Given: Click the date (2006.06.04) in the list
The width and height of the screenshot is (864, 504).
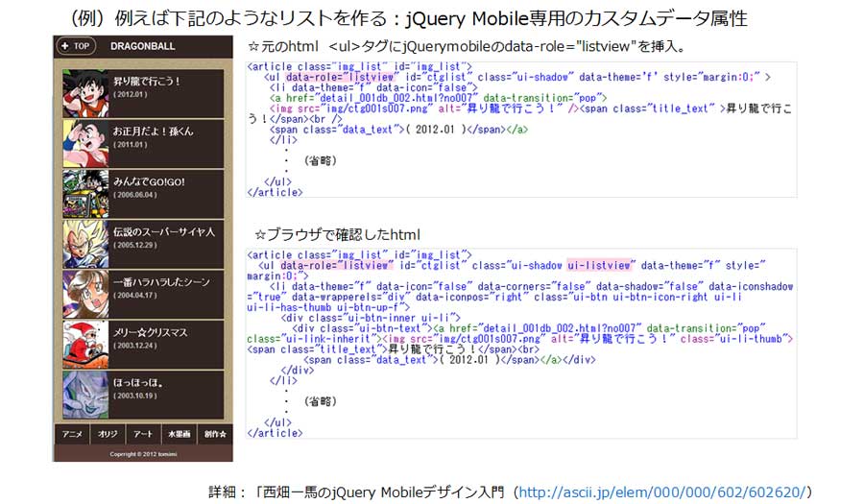Looking at the screenshot, I should tap(135, 195).
